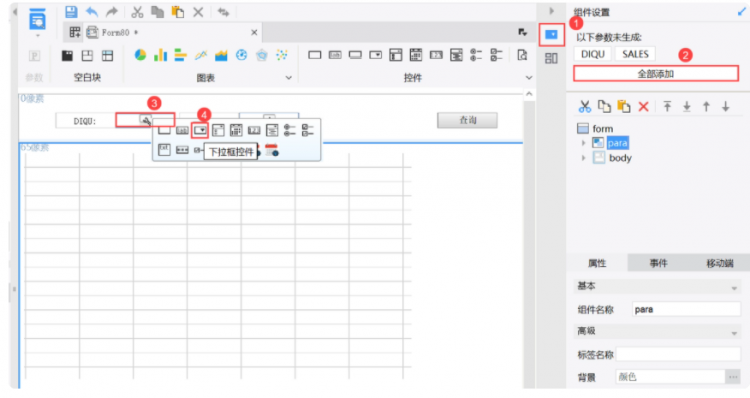Viewport: 750px width, 398px height.
Task: Click the save icon in top toolbar
Action: tap(71, 11)
